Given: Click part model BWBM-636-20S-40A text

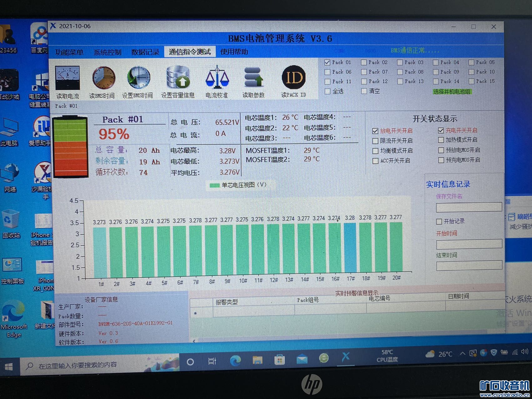Looking at the screenshot, I should pos(135,323).
